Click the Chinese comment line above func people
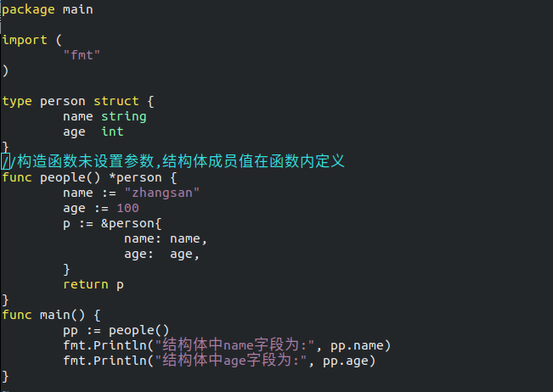 pyautogui.click(x=174, y=162)
